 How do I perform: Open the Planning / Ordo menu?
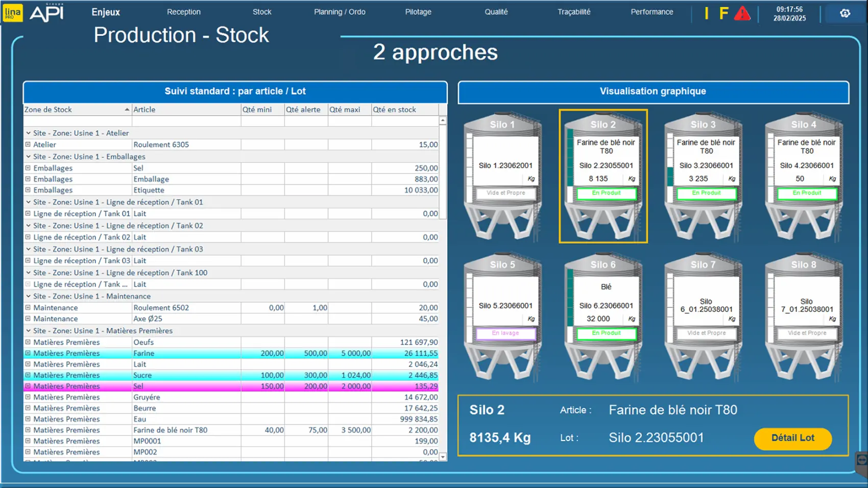click(340, 12)
